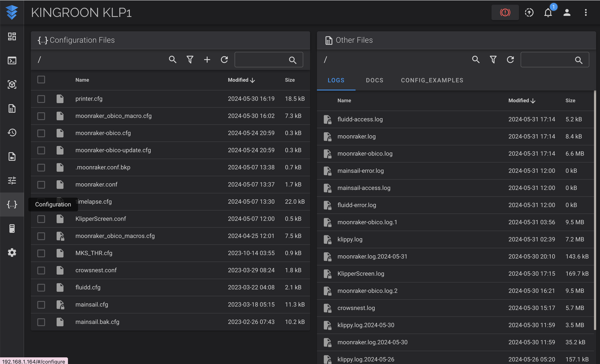This screenshot has width=600, height=364.
Task: Switch to the CONFIG_EXAMPLES tab
Action: point(432,80)
